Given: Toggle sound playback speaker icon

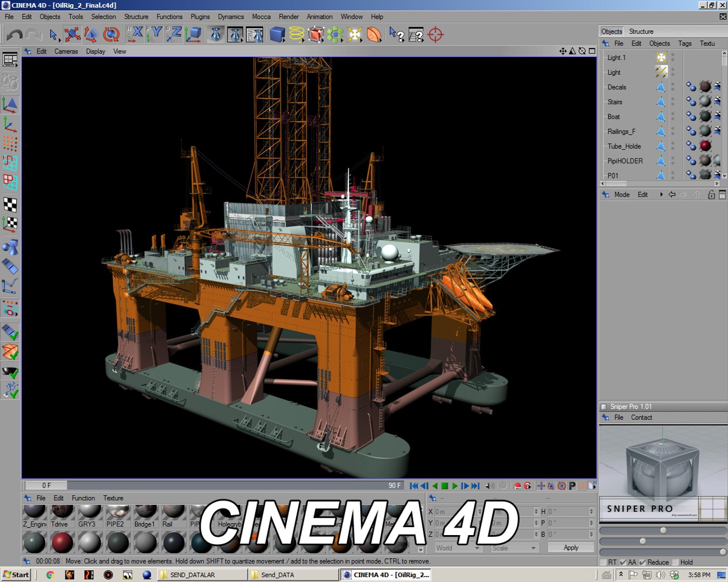Looking at the screenshot, I should click(x=490, y=486).
